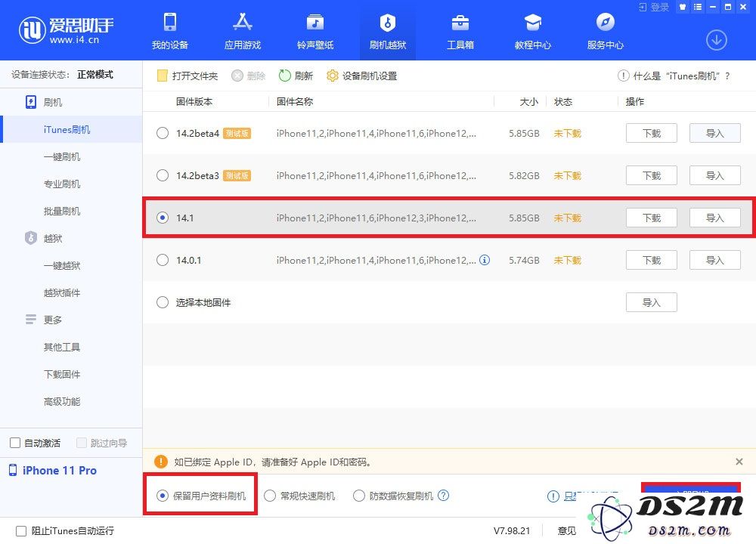Select 批量刷机 in sidebar
Viewport: 756px width, 544px height.
[62, 211]
